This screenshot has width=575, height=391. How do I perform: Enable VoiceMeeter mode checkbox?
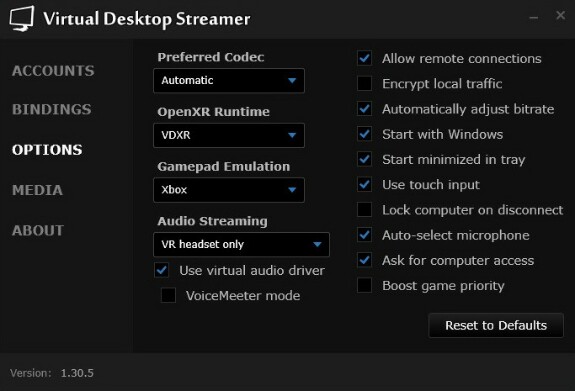[x=168, y=296]
